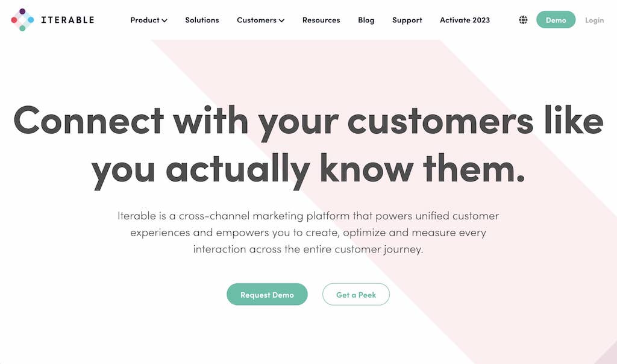Viewport: 617px width, 364px height.
Task: Click the chevron icon next to Customers
Action: [280, 20]
